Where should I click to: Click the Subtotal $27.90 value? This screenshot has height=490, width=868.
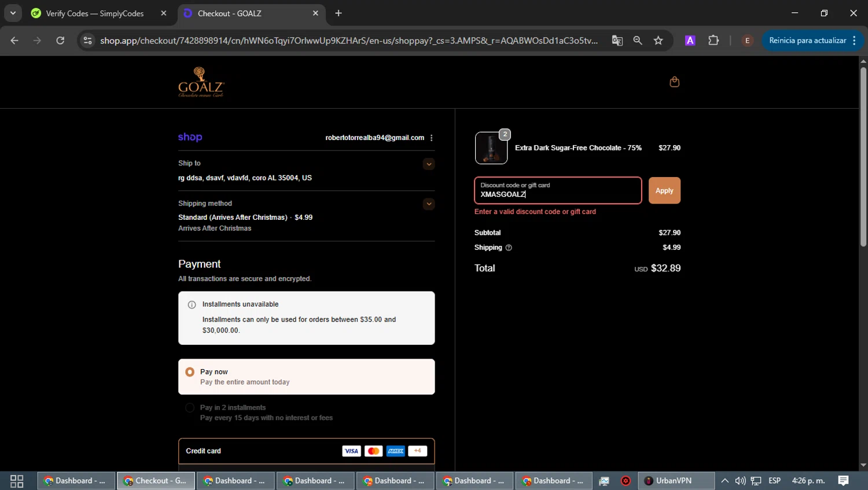pos(670,233)
